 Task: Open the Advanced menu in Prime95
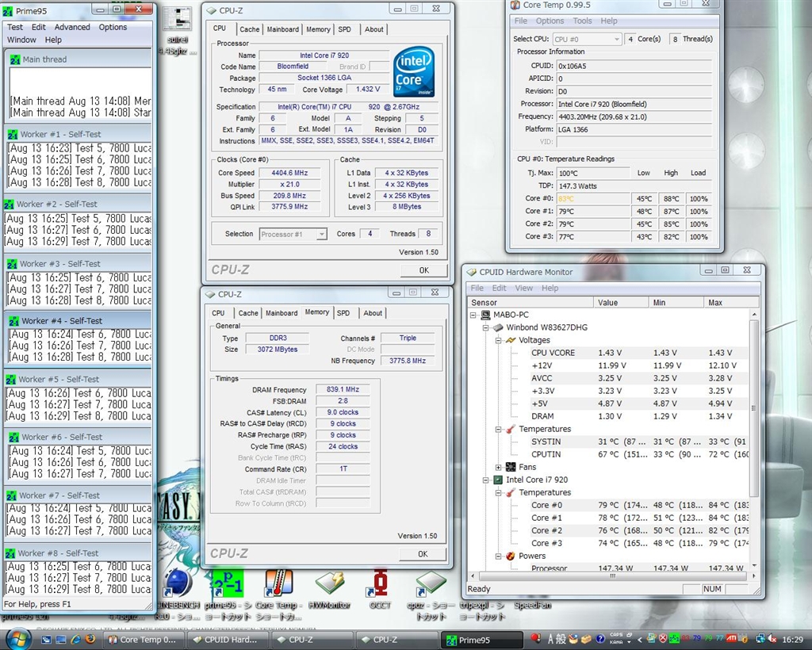72,27
